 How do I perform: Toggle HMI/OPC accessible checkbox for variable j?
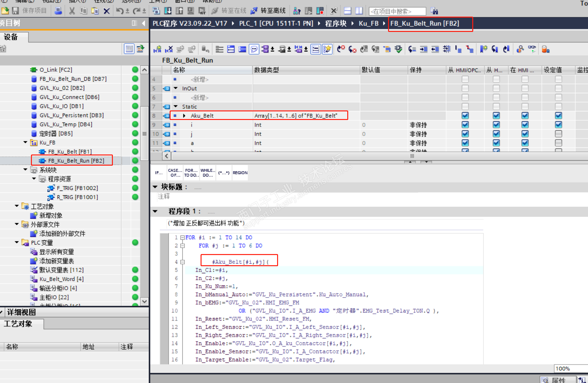(465, 134)
